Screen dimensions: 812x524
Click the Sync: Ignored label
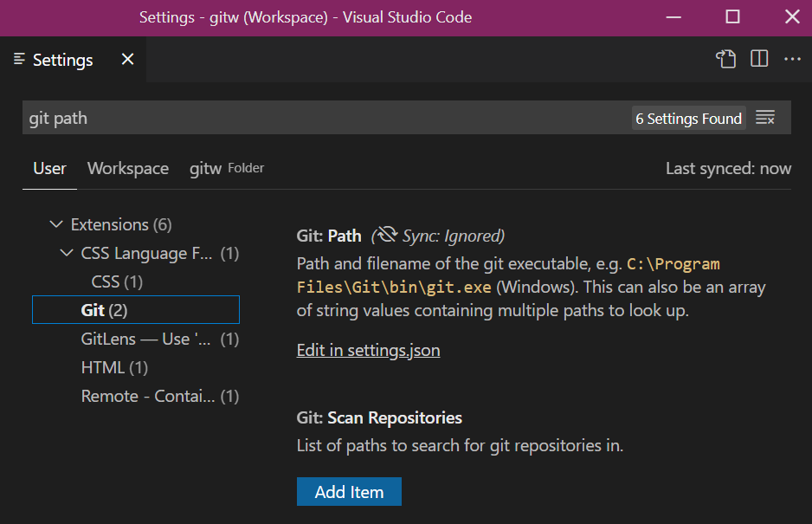click(x=453, y=236)
